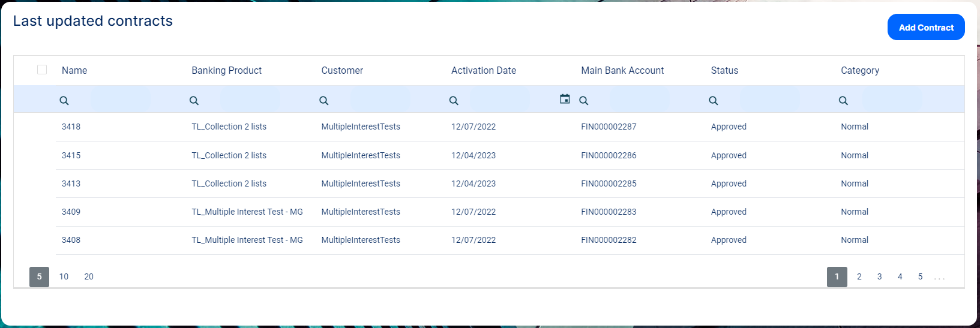Sort by the Activation Date column header

[484, 70]
